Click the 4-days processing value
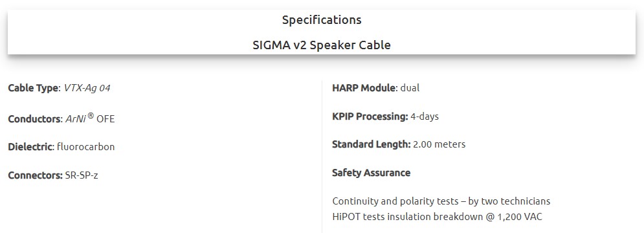Image resolution: width=644 pixels, height=233 pixels. pyautogui.click(x=425, y=116)
